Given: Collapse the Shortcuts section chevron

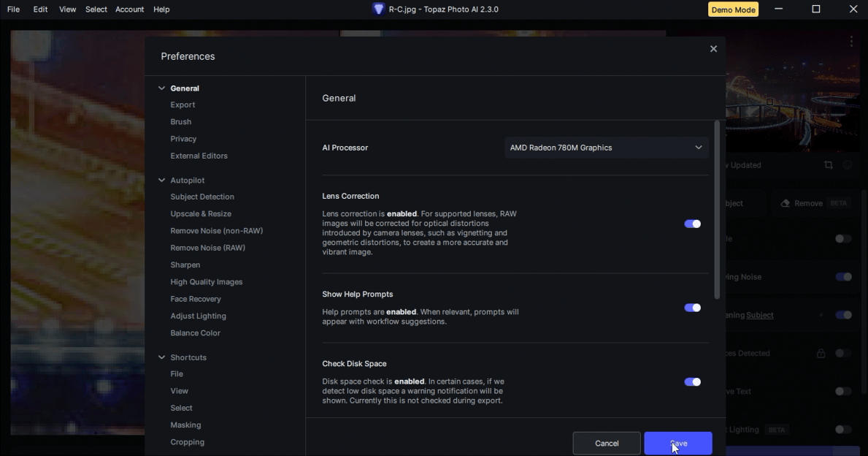Looking at the screenshot, I should pyautogui.click(x=162, y=357).
